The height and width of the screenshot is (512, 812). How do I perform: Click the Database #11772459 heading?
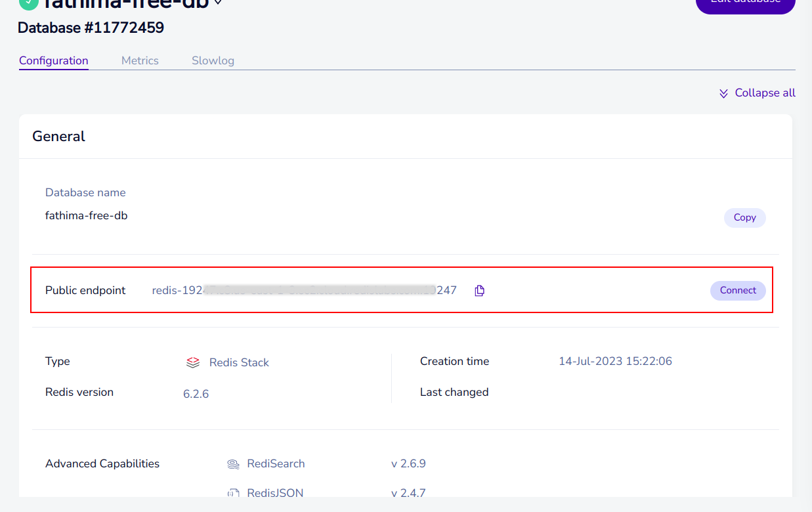click(x=91, y=28)
